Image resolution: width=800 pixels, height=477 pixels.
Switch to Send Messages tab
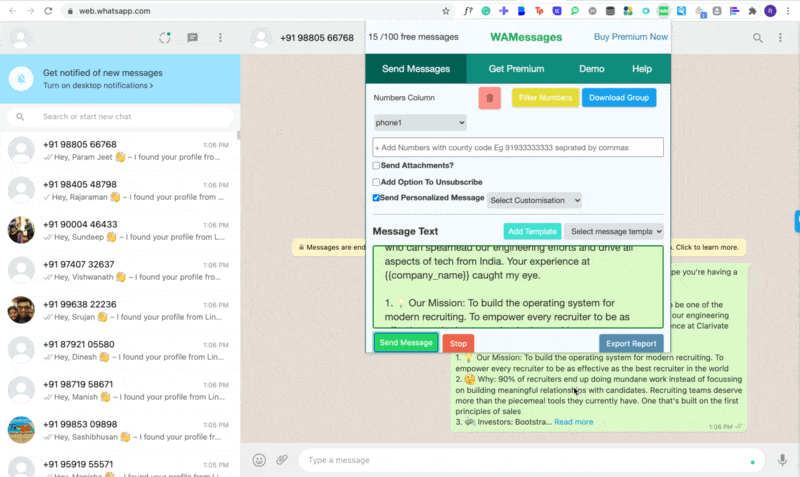coord(416,69)
